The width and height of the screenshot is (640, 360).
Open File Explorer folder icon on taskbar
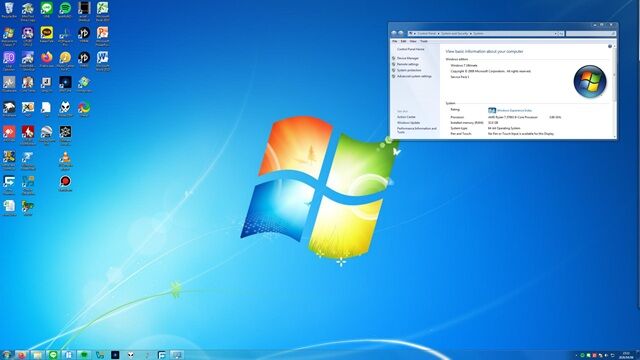click(x=37, y=355)
